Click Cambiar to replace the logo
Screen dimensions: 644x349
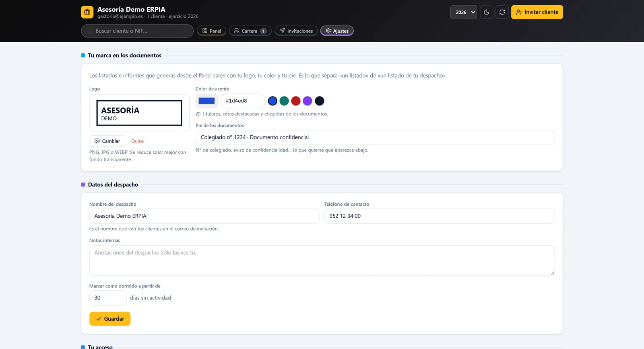click(x=107, y=141)
